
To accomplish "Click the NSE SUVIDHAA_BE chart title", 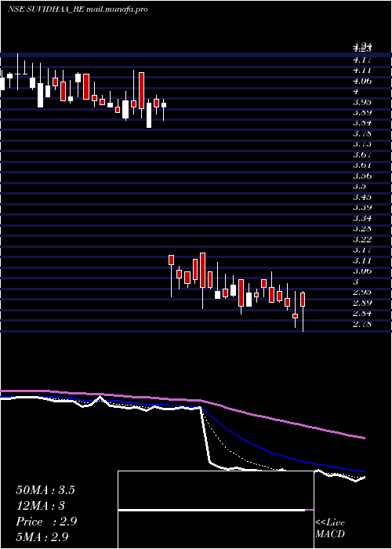I will coord(78,9).
